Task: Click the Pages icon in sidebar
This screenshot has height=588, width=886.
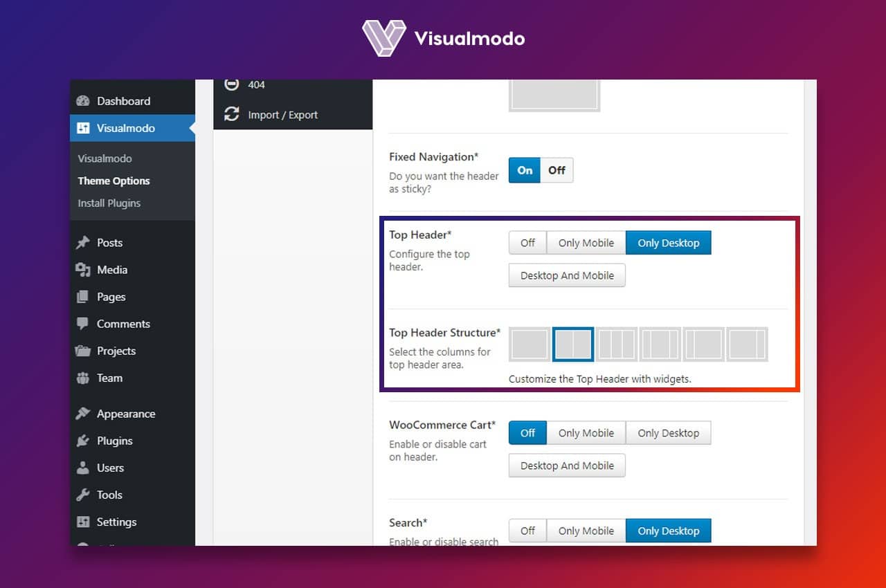Action: pyautogui.click(x=83, y=297)
